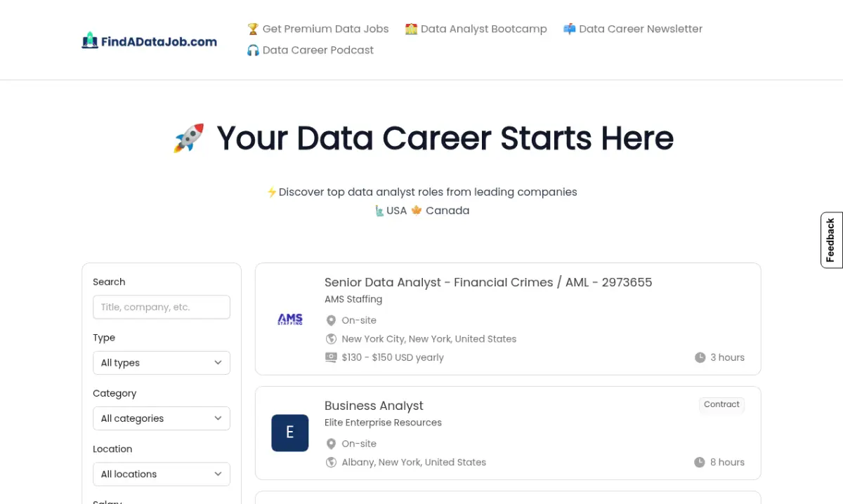Open the All locations dropdown
Screen dimensions: 843x504
coord(161,474)
